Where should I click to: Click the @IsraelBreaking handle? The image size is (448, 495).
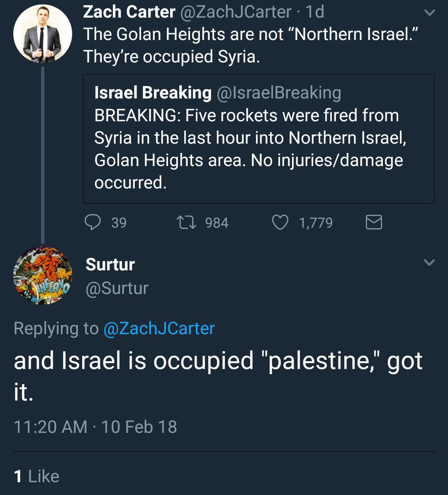click(x=279, y=93)
